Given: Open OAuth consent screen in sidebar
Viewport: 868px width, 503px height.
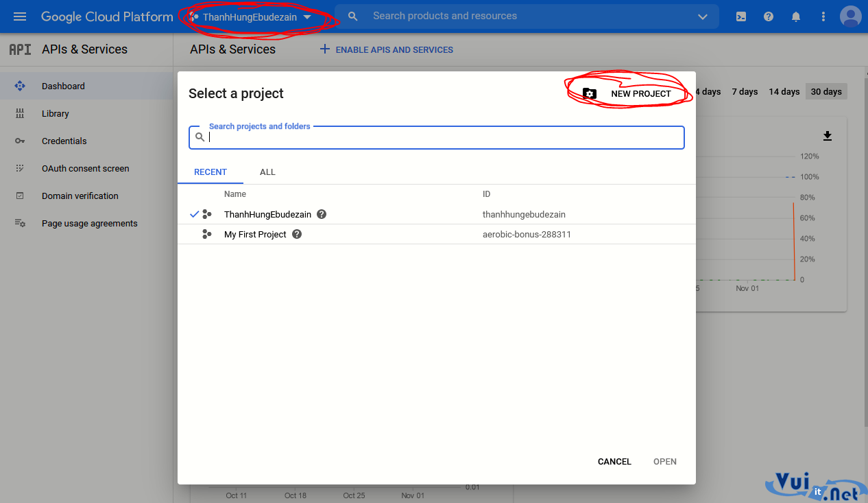Looking at the screenshot, I should click(86, 168).
